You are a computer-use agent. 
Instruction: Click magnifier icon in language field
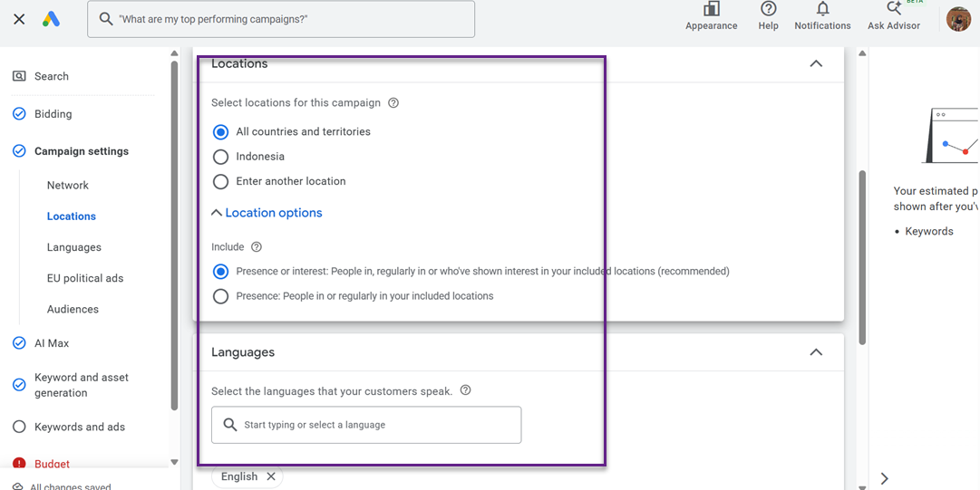[230, 425]
